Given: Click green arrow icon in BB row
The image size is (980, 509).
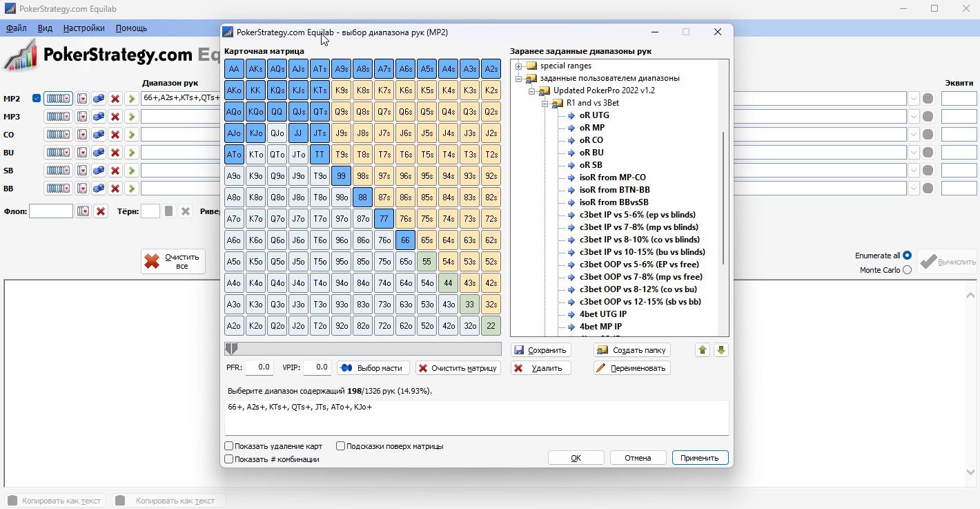Looking at the screenshot, I should [131, 189].
